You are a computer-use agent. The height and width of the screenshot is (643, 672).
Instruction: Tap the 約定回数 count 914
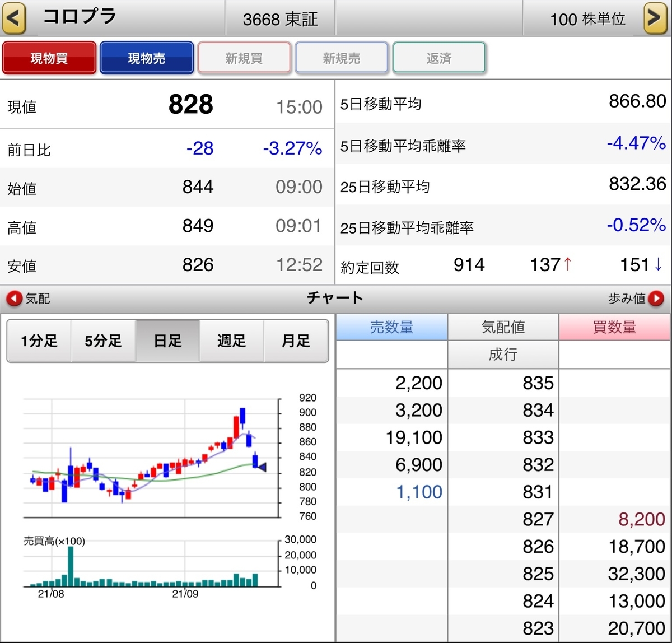[x=469, y=265]
